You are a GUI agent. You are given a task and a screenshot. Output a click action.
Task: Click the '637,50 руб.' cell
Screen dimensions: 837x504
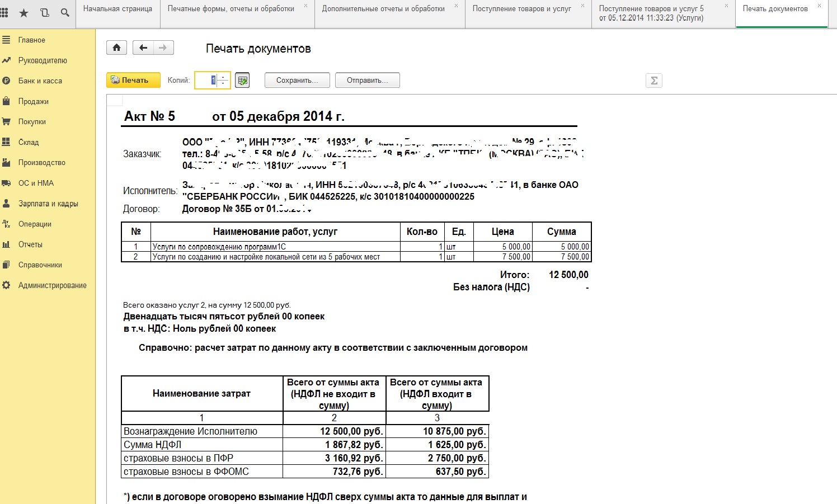click(438, 472)
